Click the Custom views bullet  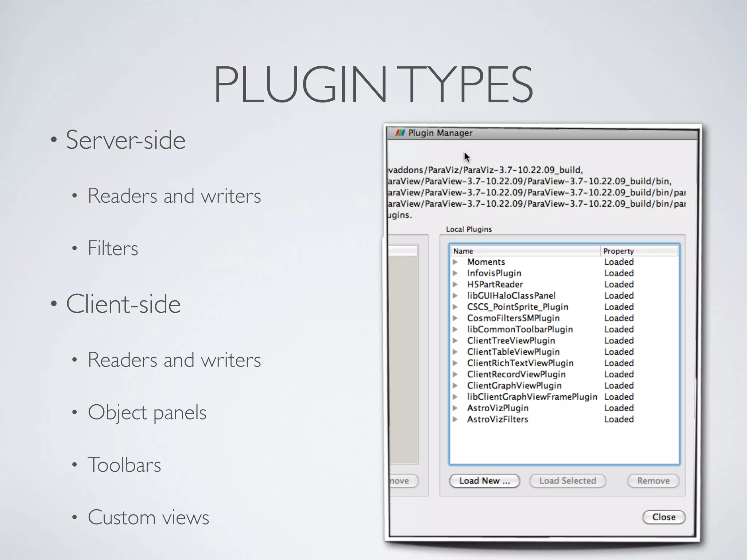pyautogui.click(x=148, y=517)
